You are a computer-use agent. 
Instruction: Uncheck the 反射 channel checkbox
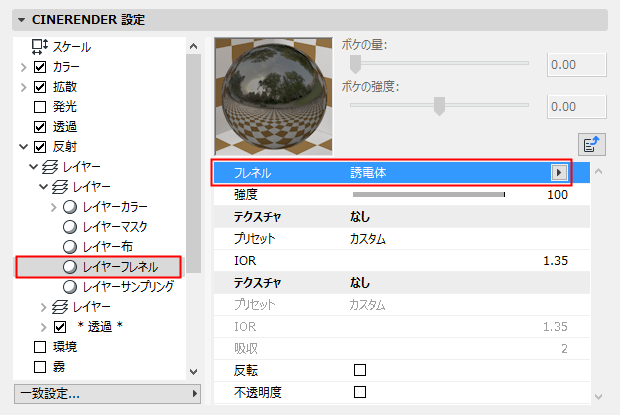[x=40, y=147]
